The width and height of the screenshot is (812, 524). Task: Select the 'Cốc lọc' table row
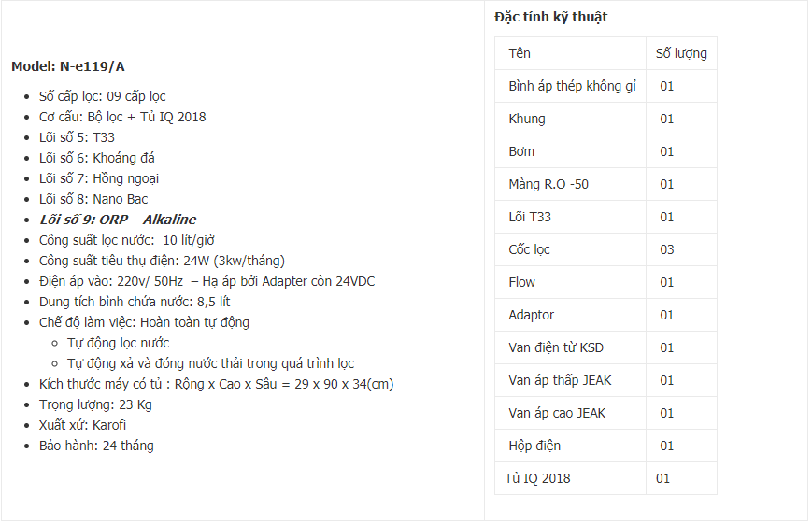click(605, 249)
